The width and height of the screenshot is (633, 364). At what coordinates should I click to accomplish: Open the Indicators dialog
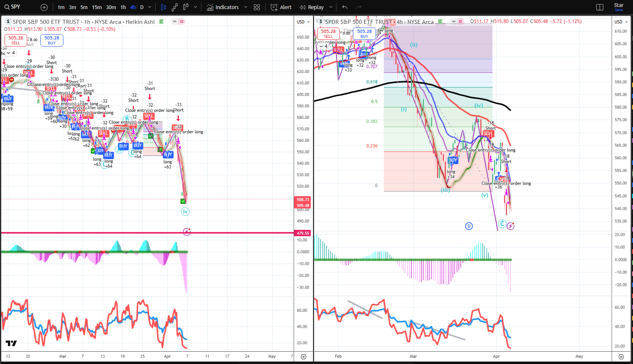223,7
